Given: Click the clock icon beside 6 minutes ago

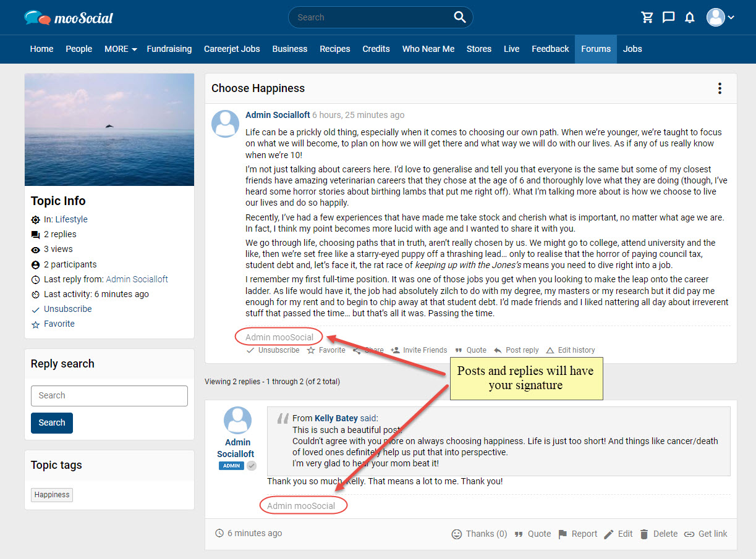Looking at the screenshot, I should 219,533.
